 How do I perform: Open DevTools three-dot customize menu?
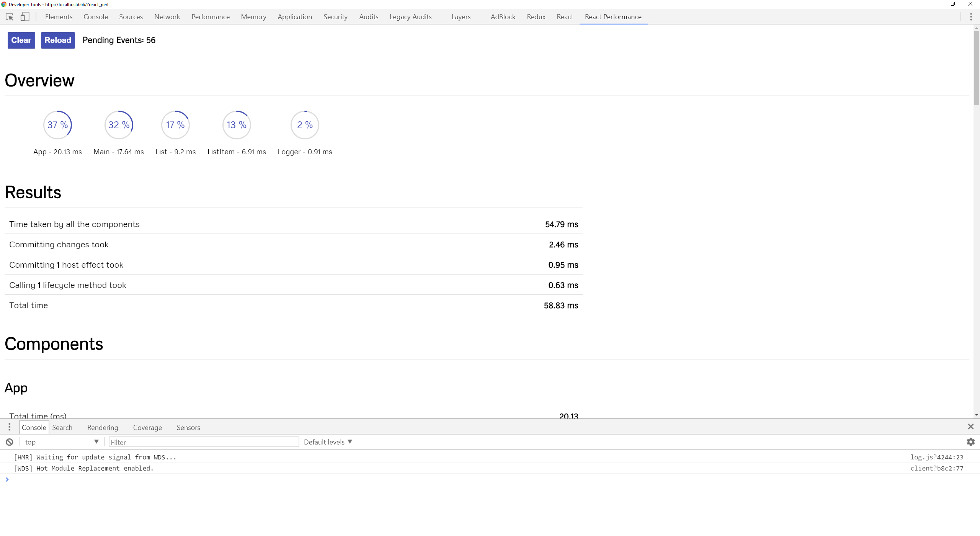tap(971, 17)
